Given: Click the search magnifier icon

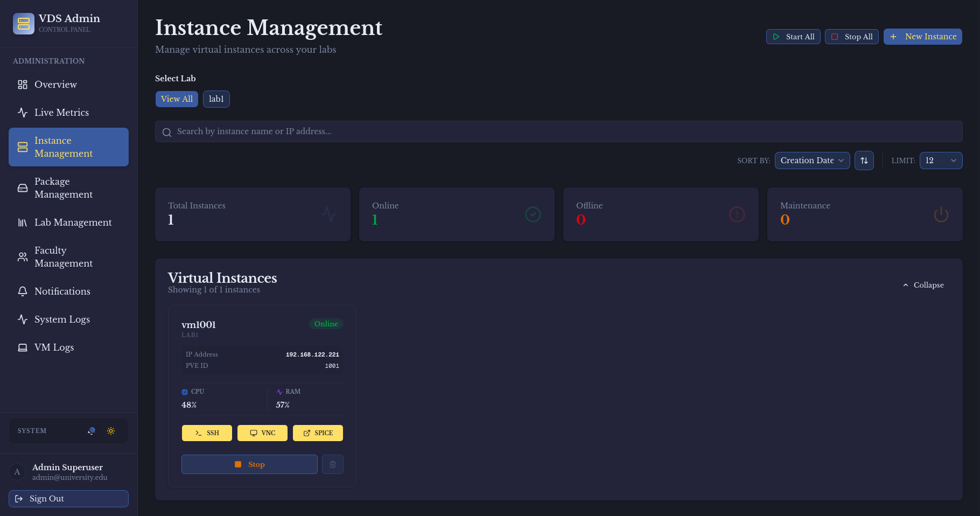Looking at the screenshot, I should point(167,132).
